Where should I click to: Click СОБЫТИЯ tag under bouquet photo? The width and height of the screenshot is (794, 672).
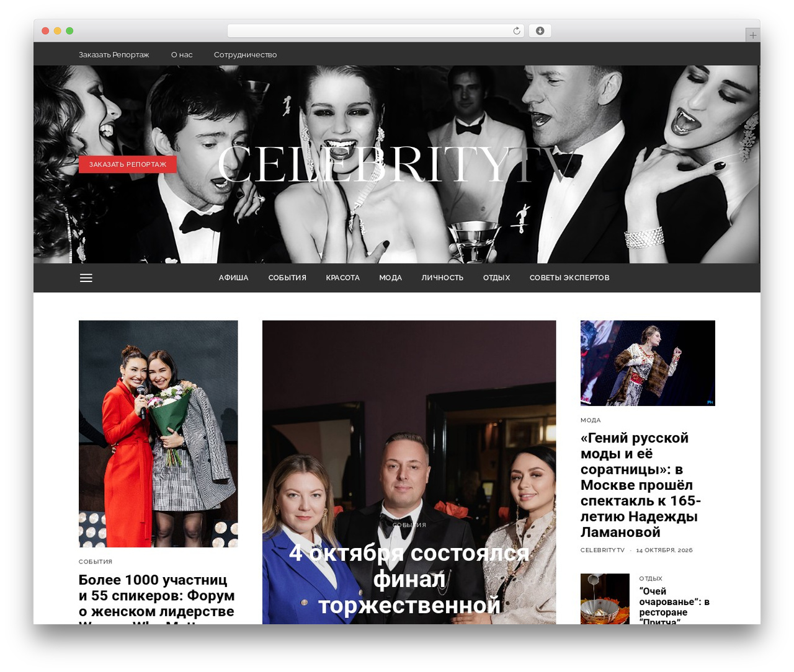pos(96,562)
